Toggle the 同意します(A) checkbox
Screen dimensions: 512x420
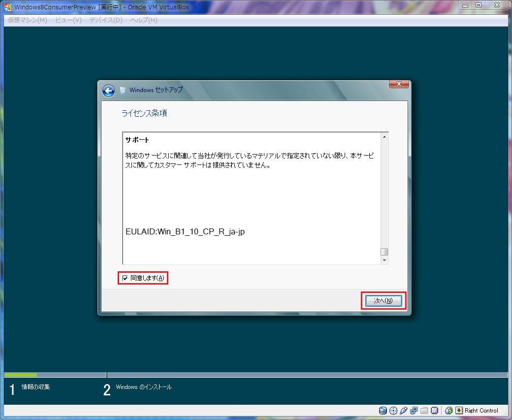click(x=125, y=278)
